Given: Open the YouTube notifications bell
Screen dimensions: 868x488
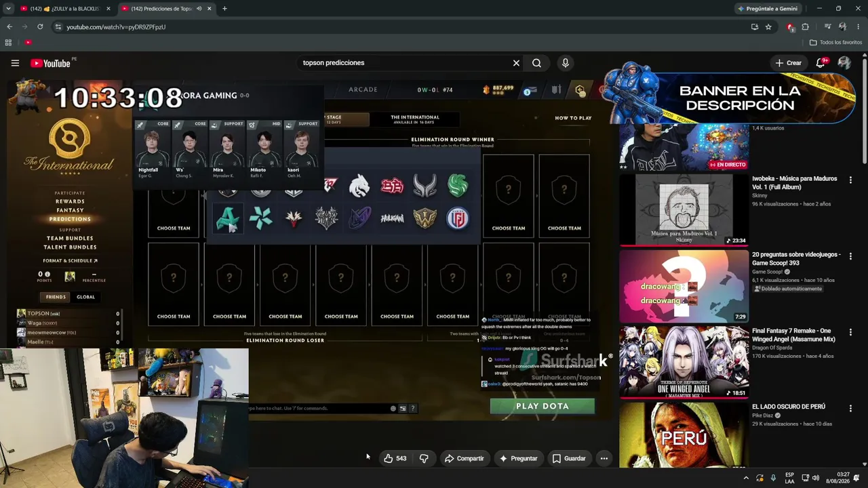Looking at the screenshot, I should click(821, 63).
